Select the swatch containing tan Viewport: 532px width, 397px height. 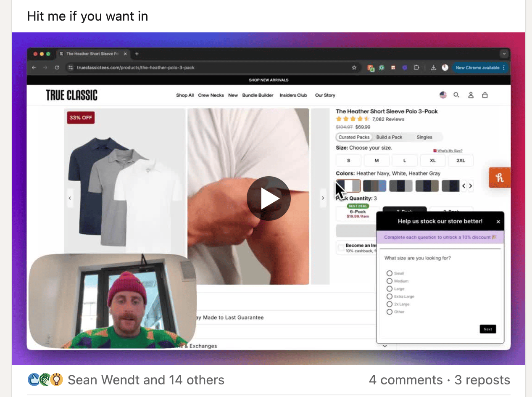[427, 186]
